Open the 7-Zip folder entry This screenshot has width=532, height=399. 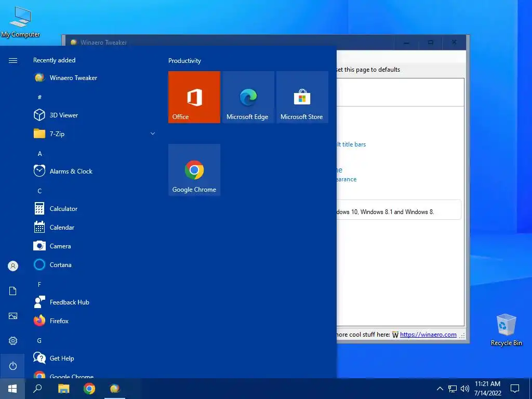tap(95, 134)
